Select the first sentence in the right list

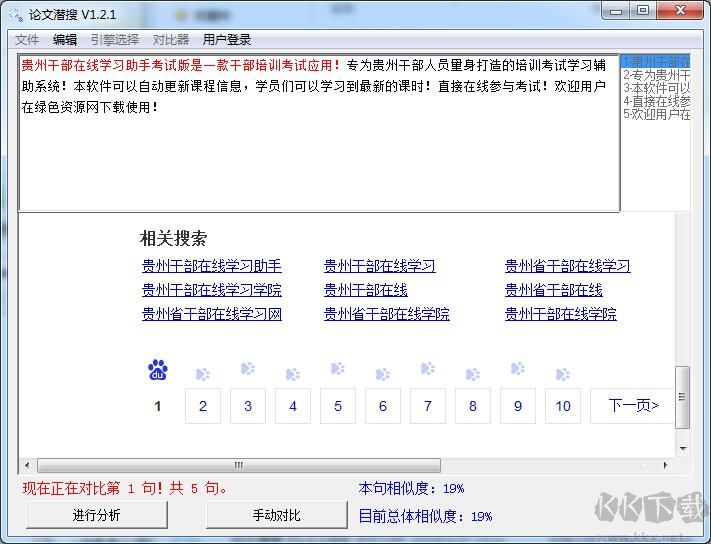[656, 62]
